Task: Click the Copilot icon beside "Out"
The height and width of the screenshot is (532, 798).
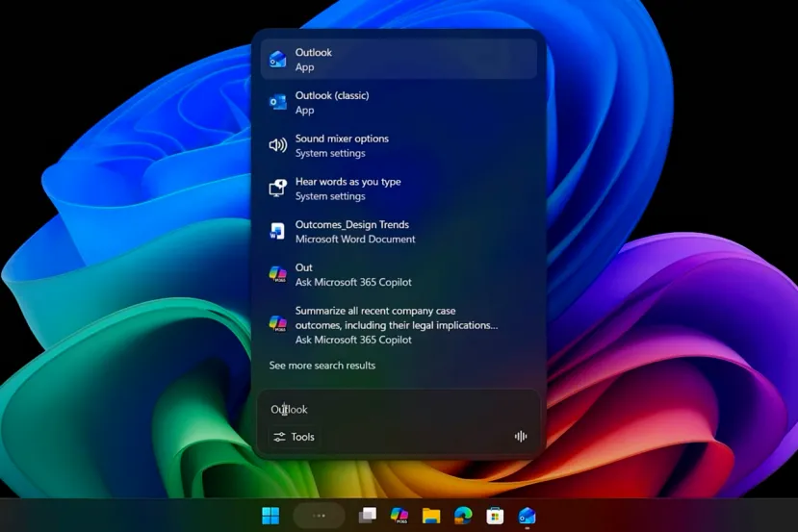Action: [x=277, y=274]
